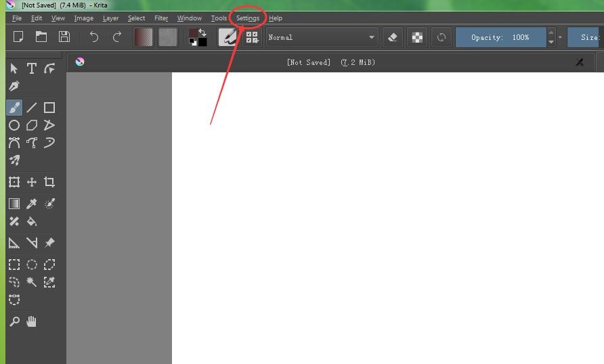Select the Bezier Curve Selection tool
Screen dimensions: 604x364
14,300
